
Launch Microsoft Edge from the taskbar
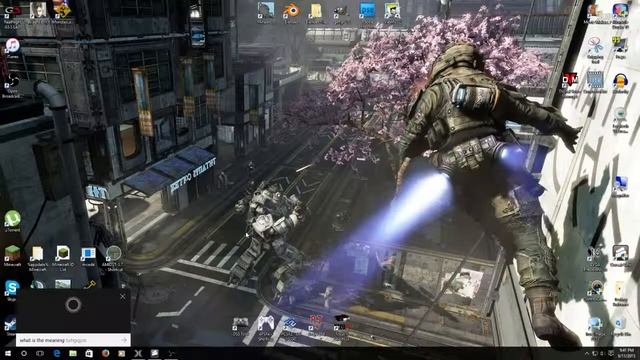57,353
